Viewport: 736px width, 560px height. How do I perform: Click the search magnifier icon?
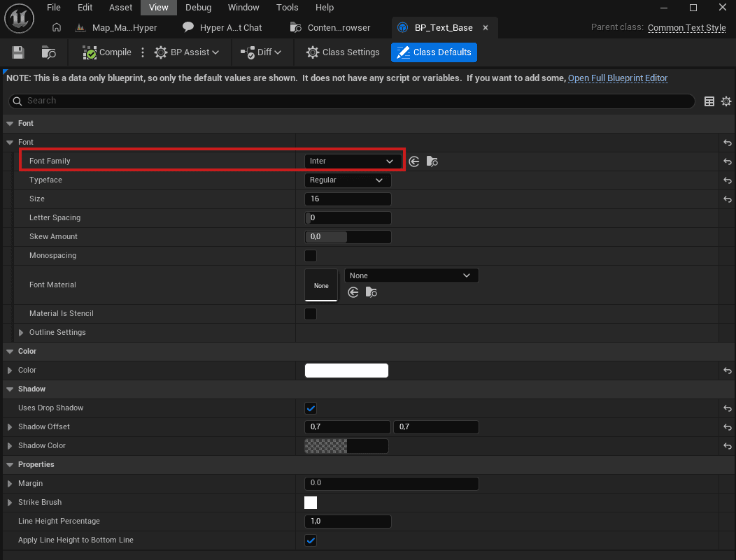click(x=17, y=101)
